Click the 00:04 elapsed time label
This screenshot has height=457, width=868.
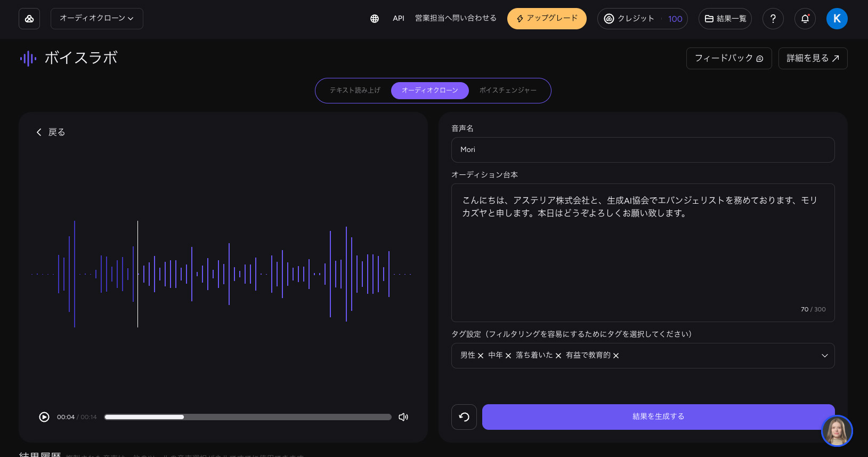66,417
